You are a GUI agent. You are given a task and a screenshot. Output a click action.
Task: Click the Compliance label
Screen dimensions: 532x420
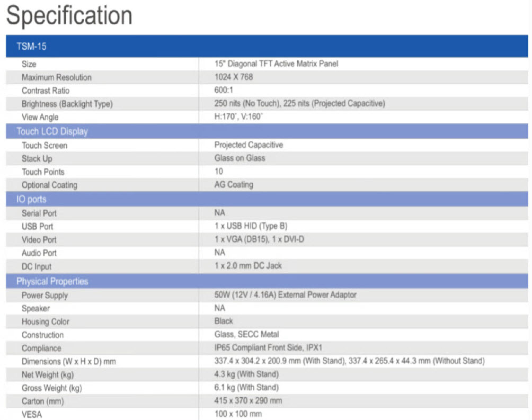(x=41, y=348)
